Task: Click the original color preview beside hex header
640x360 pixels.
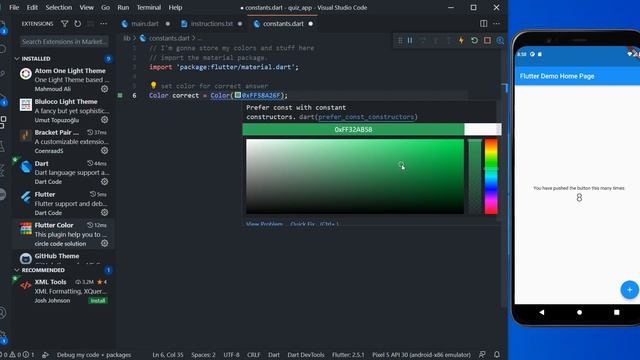Action: [482, 129]
